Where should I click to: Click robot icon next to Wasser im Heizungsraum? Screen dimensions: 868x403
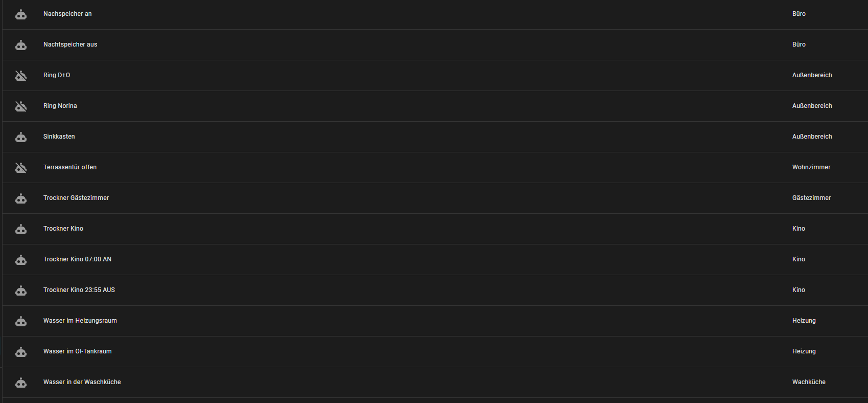pos(21,321)
